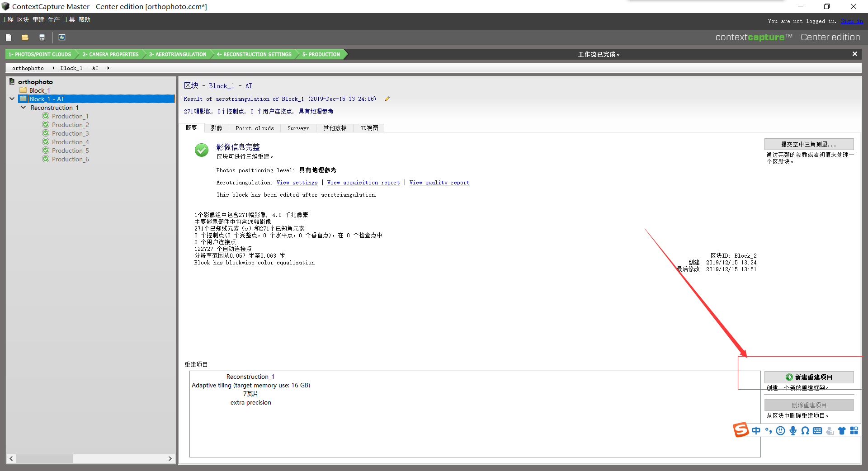Open the 重建 menu

point(38,19)
